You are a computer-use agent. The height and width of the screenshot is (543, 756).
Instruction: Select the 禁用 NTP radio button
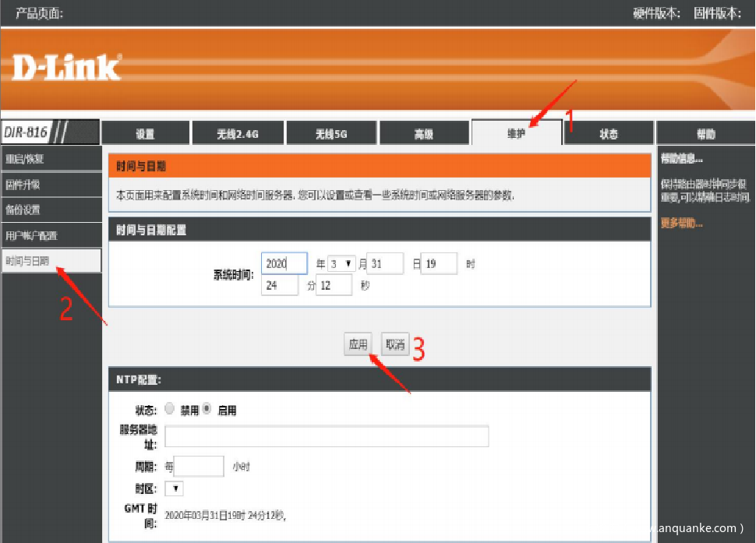coord(170,409)
